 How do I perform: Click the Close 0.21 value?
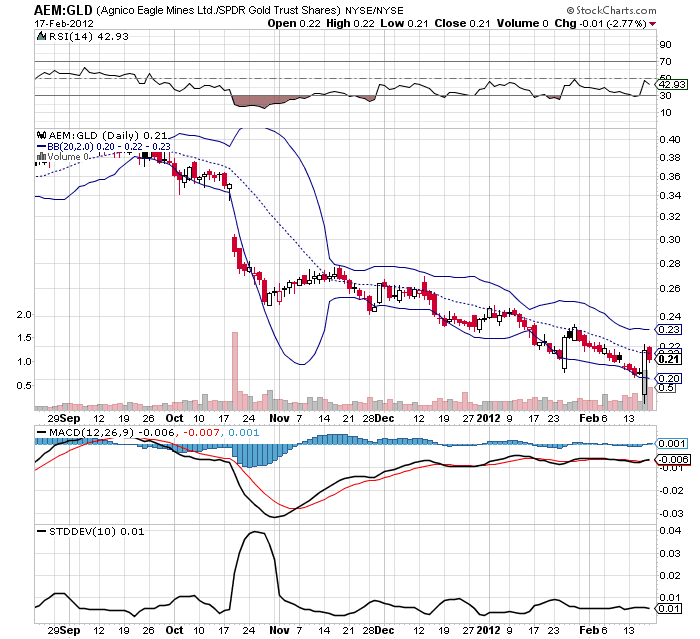tap(462, 24)
